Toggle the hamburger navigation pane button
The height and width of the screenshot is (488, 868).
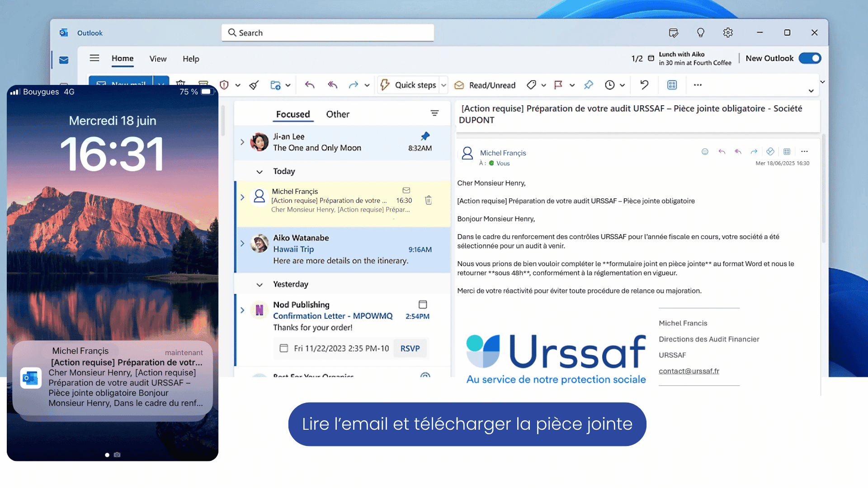coord(94,58)
